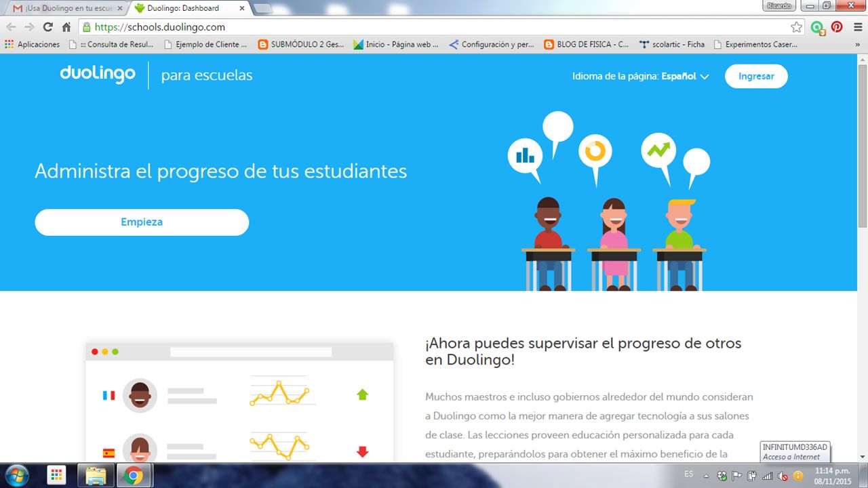Reload the page with the refresh icon
The width and height of the screenshot is (868, 488).
47,27
